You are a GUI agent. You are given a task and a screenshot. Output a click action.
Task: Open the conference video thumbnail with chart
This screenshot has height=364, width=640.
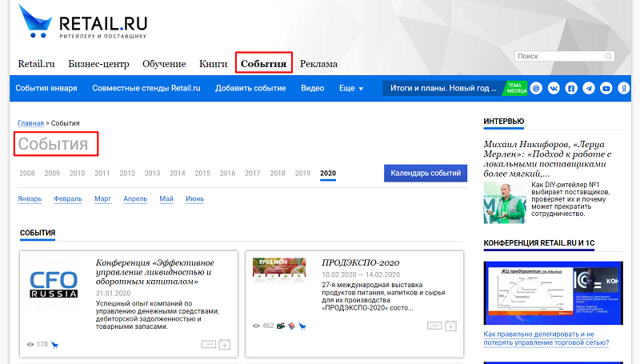click(553, 293)
